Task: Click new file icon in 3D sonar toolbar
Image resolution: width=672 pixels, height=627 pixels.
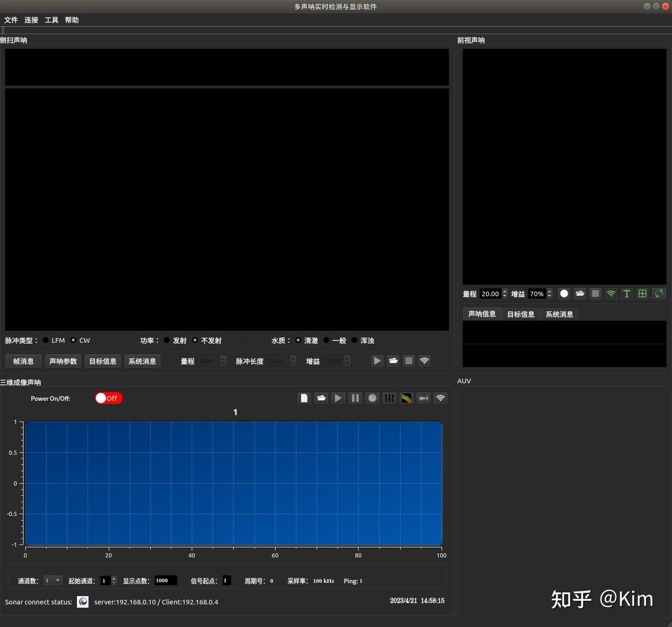Action: tap(304, 398)
